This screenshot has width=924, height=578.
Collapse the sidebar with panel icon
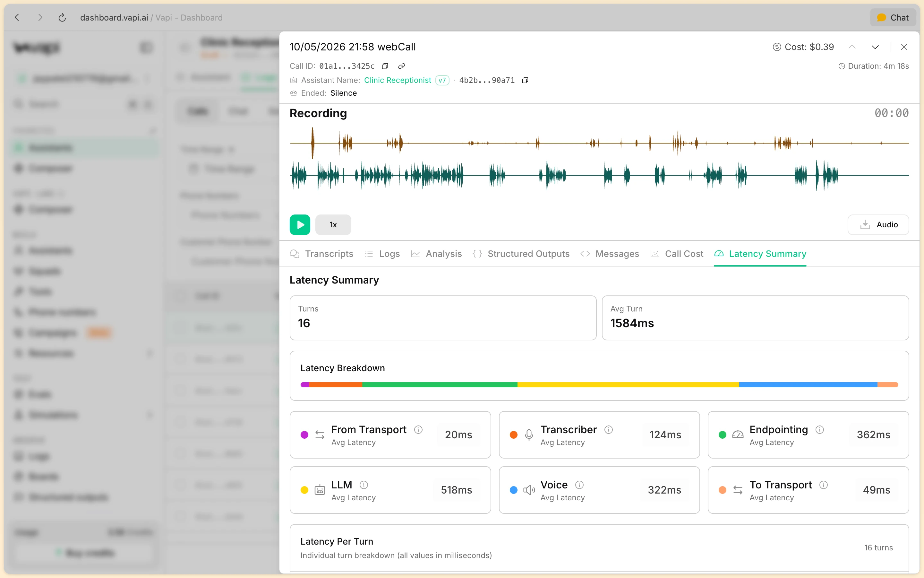click(x=146, y=48)
